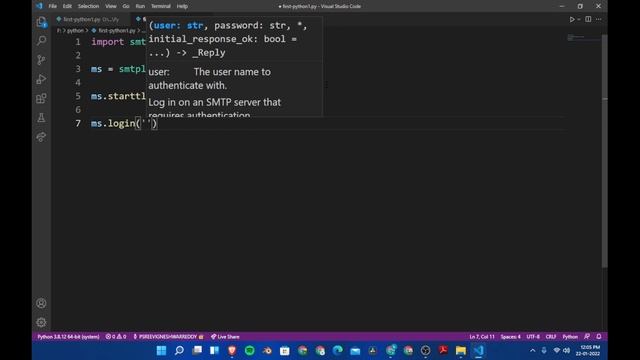Click the PSREEVIGNESHWARREDDY status bar item
The width and height of the screenshot is (640, 360).
click(168, 337)
